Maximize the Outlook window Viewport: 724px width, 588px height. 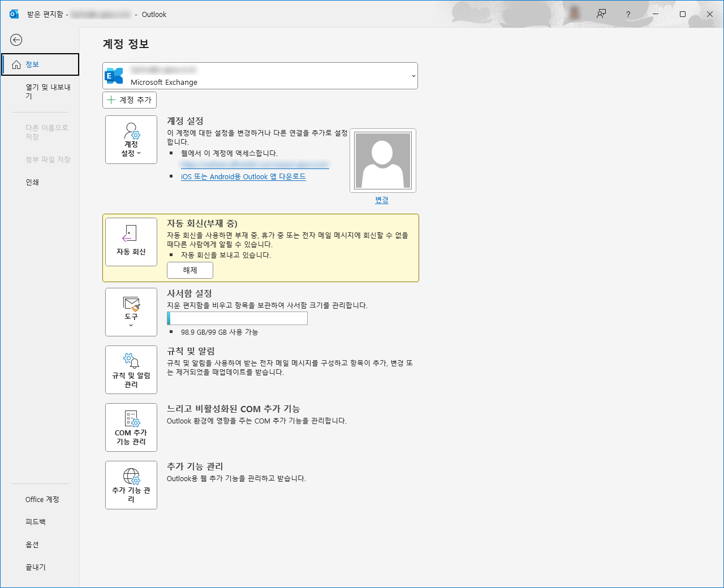coord(683,14)
